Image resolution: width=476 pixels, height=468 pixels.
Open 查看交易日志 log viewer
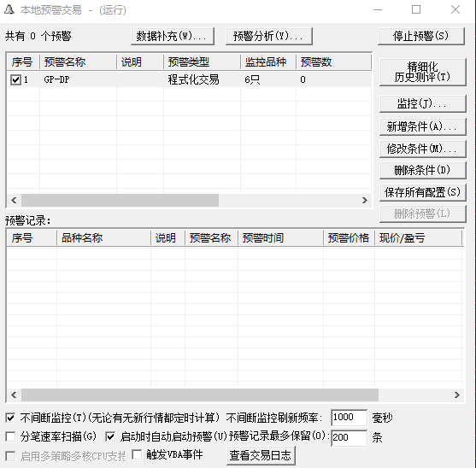[x=261, y=455]
